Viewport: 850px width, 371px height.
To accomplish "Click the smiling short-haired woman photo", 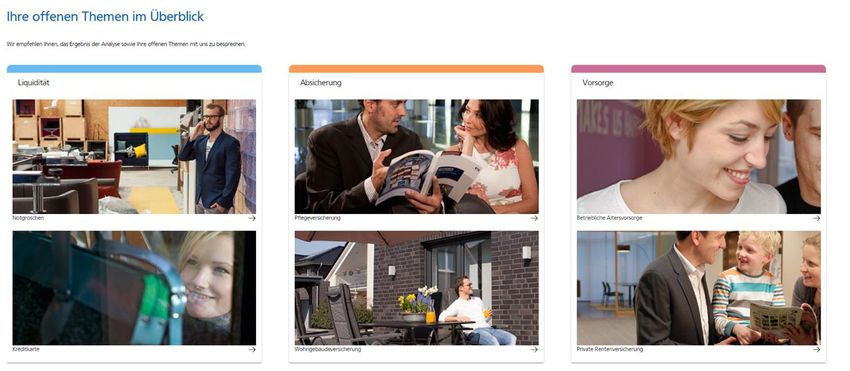I will (x=699, y=156).
